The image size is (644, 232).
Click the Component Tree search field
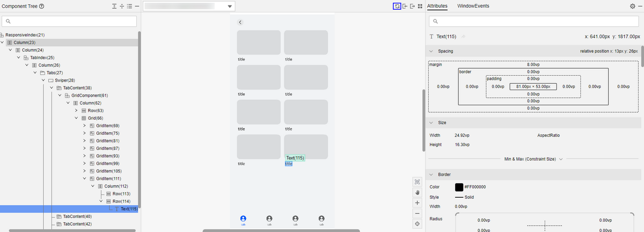70,21
